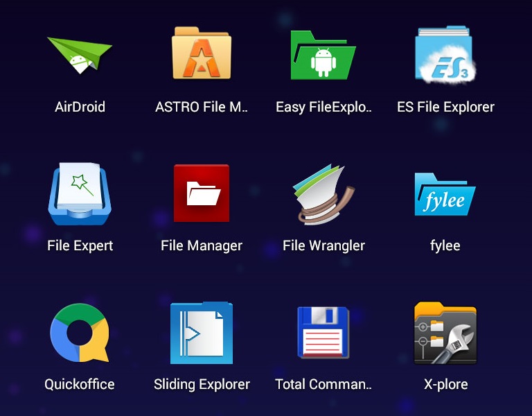Screen dimensions: 532x416
Task: Tap the "ASTRO File M.." label
Action: pyautogui.click(x=202, y=107)
